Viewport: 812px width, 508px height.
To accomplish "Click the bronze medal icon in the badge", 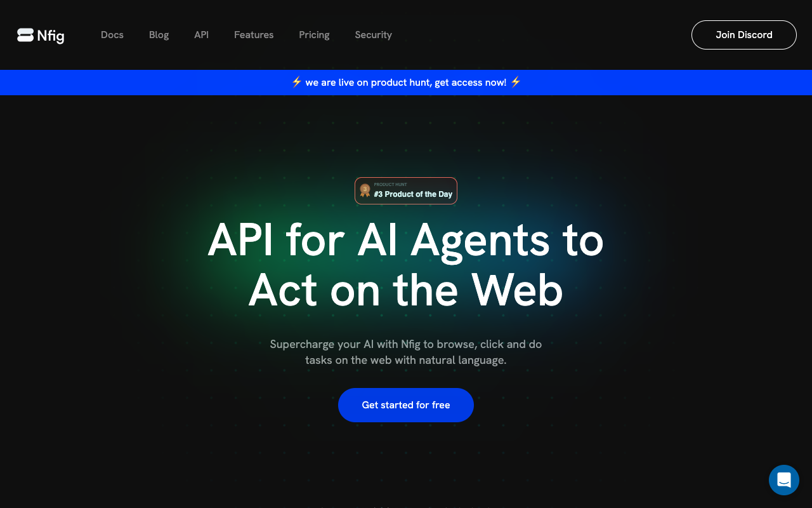I will coord(365,190).
